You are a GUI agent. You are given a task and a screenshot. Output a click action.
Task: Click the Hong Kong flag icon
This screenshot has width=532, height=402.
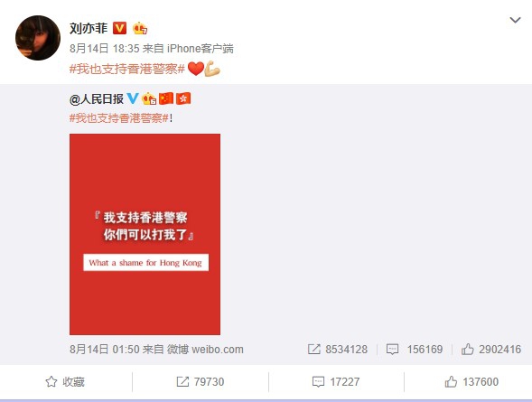183,98
